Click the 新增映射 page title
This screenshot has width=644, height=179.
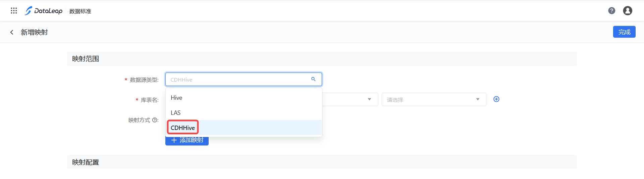[x=34, y=32]
